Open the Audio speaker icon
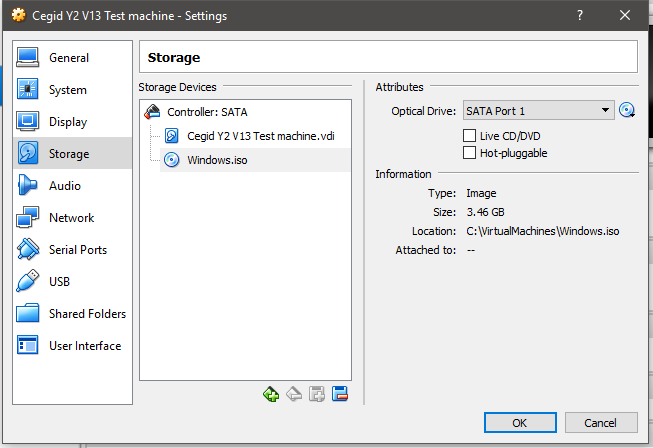The height and width of the screenshot is (448, 653). point(27,185)
